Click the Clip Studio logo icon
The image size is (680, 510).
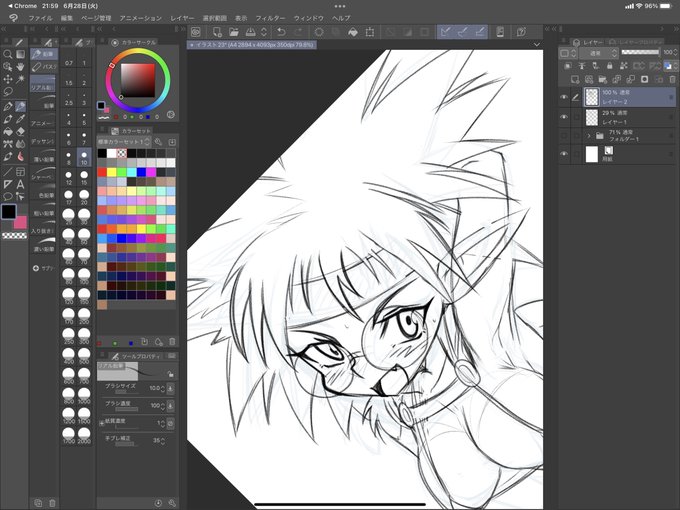[13, 18]
